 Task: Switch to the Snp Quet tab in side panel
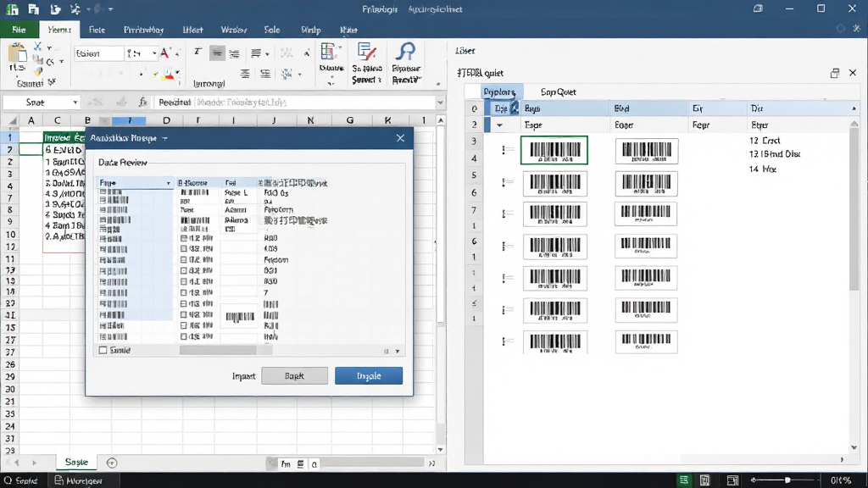pos(558,91)
